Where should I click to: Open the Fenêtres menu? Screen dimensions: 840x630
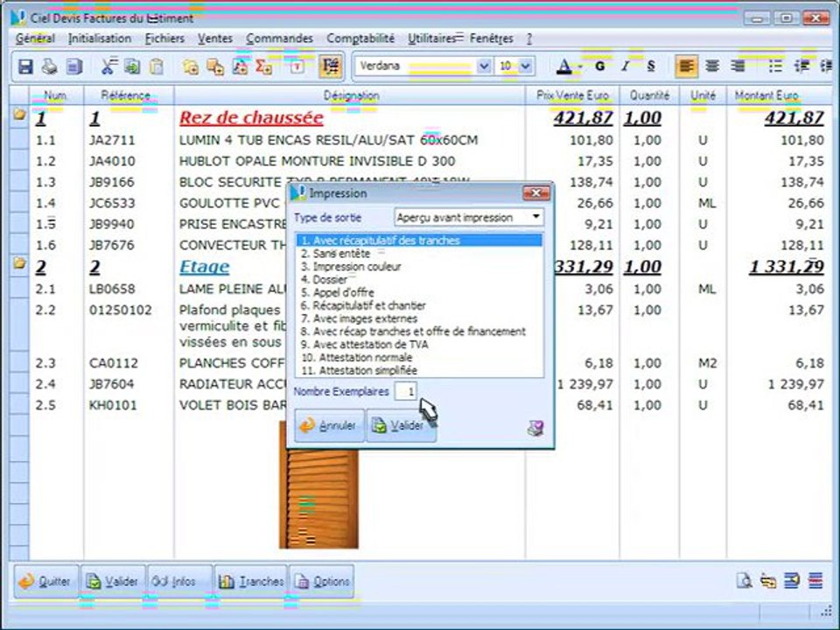pyautogui.click(x=491, y=38)
